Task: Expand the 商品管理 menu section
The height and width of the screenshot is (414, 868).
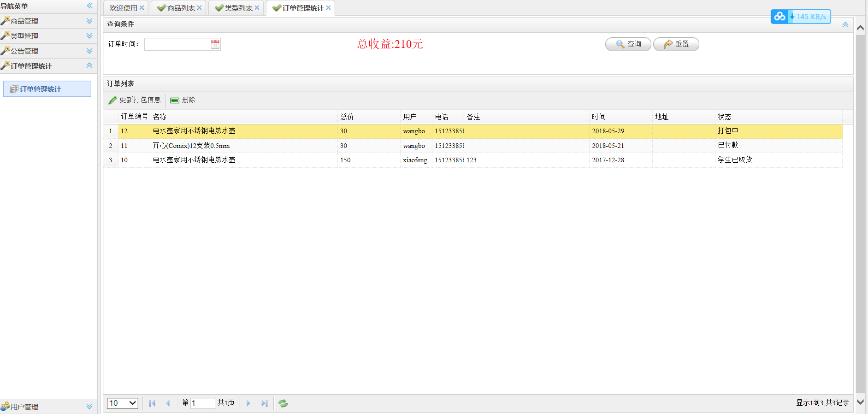Action: [89, 21]
